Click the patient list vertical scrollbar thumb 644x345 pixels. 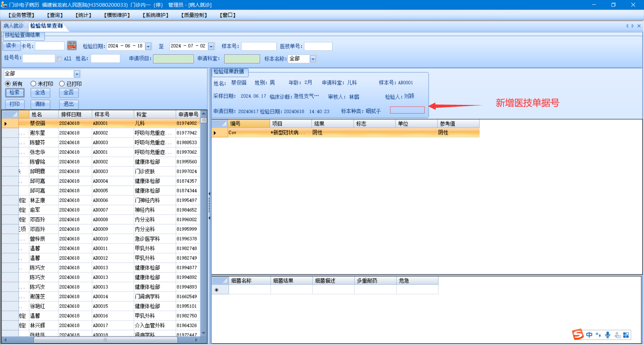point(203,120)
